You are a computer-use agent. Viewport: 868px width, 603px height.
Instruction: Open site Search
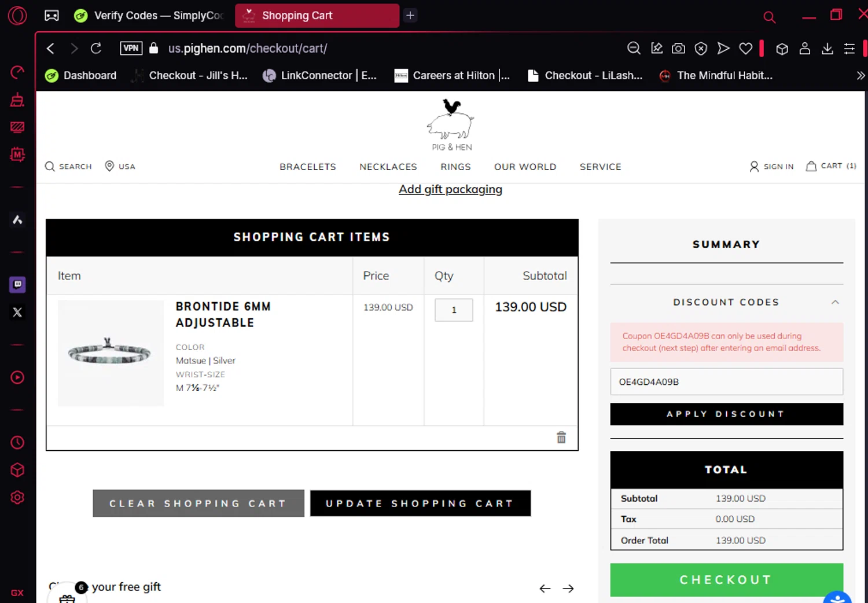[68, 167]
